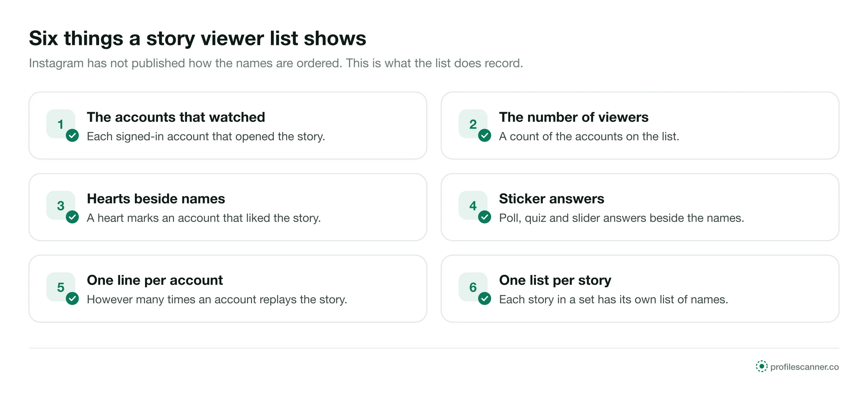The width and height of the screenshot is (868, 402).
Task: Click the number 2 badge icon
Action: tap(473, 124)
